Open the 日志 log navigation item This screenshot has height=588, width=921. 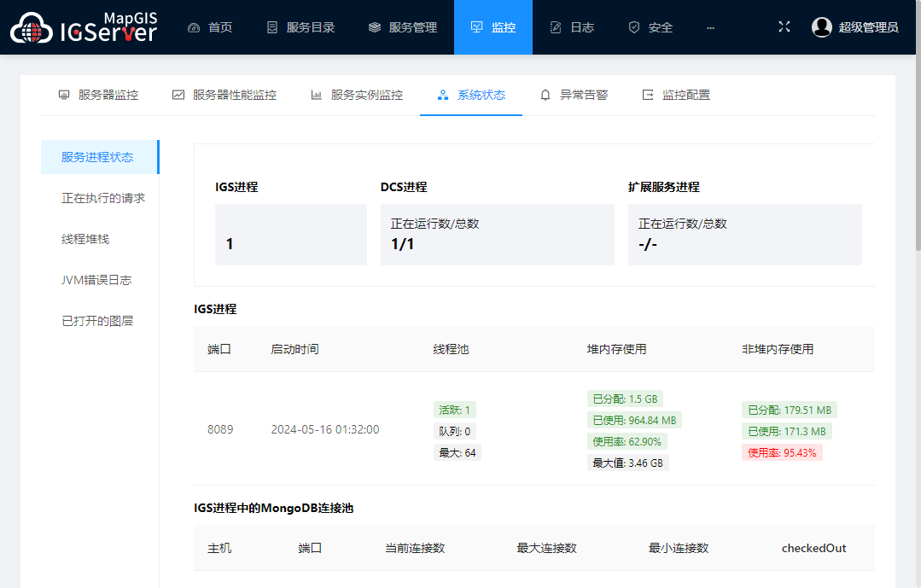[572, 27]
